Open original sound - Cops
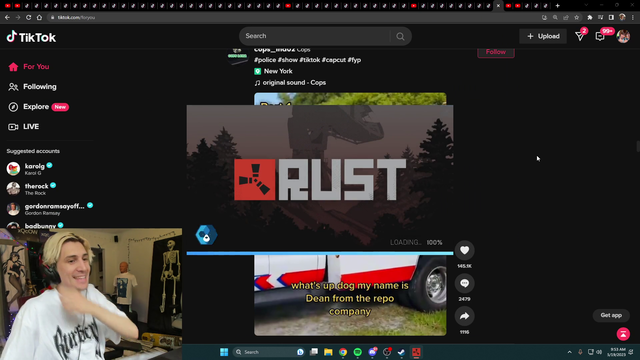This screenshot has height=360, width=640. 290,82
